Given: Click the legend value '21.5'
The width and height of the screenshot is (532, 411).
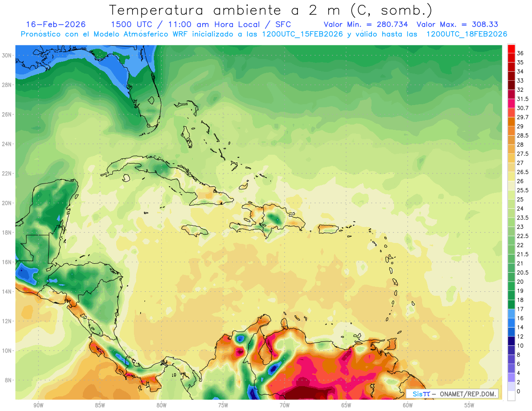Looking at the screenshot, I should [x=523, y=254].
